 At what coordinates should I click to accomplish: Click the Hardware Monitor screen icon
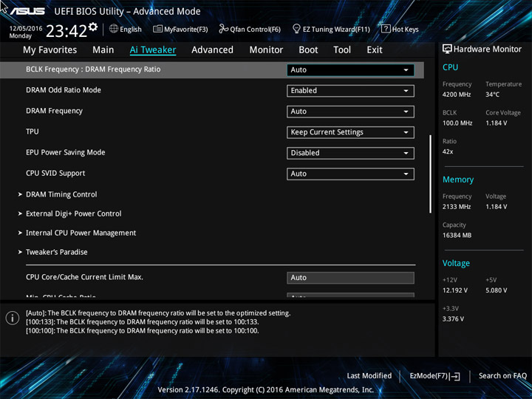point(447,49)
